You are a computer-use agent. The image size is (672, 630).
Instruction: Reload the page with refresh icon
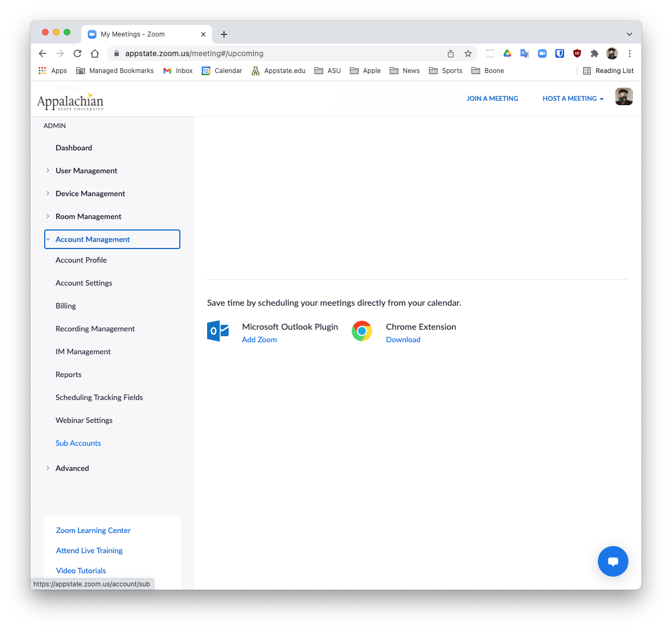(77, 53)
